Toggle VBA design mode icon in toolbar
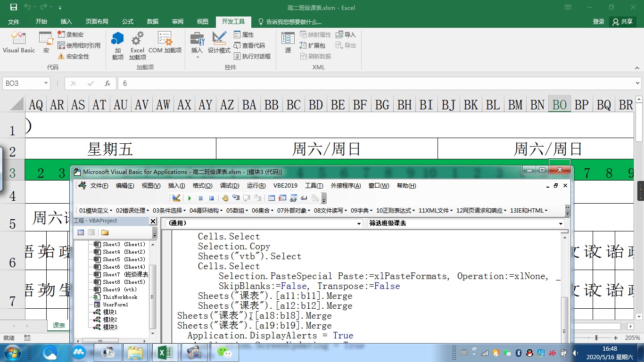Screen dimensions: 644x362 [x=176, y=198]
